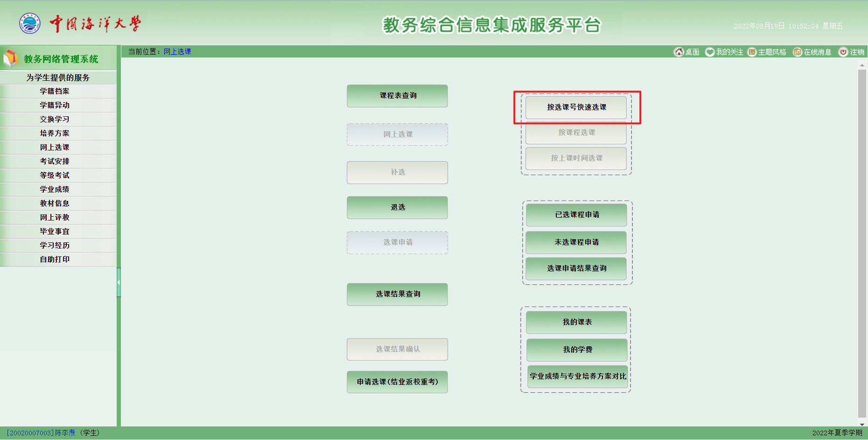Click the Ocean University of China logo
Screen dimensions: 868x440
pos(30,23)
